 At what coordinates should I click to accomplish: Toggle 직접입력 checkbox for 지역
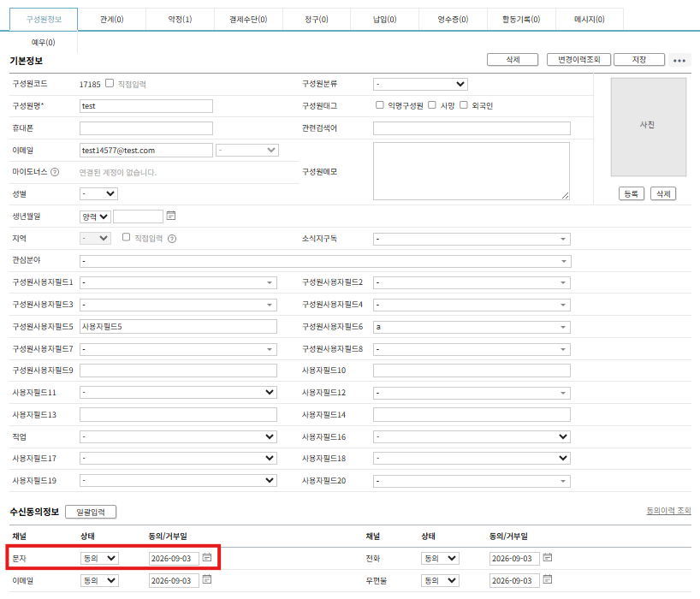pyautogui.click(x=127, y=237)
